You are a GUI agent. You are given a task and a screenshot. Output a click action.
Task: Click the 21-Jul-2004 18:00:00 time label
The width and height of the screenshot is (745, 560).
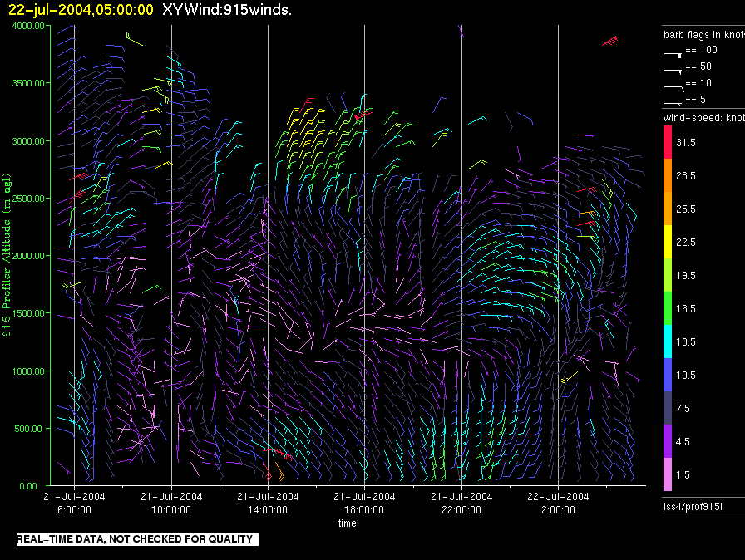pyautogui.click(x=364, y=503)
